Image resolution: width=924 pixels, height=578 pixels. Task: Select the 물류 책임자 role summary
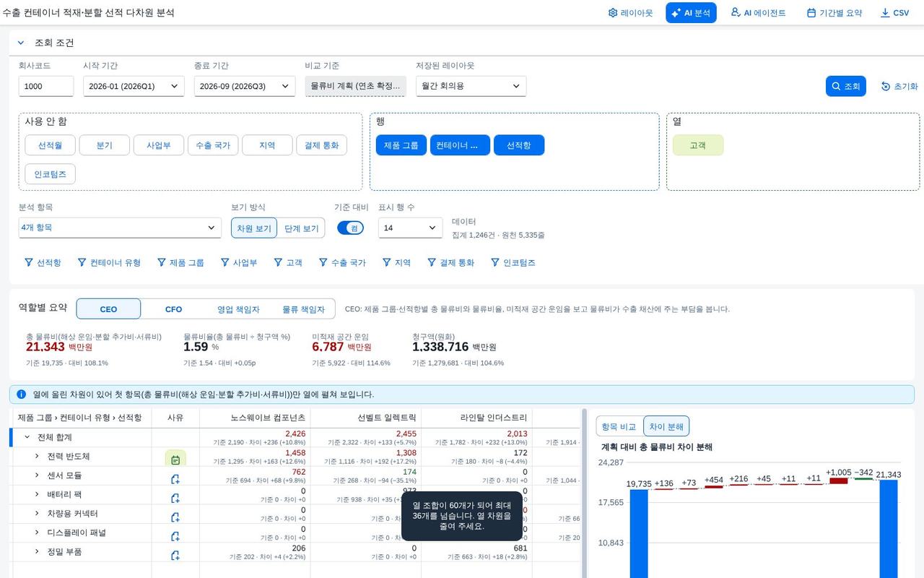303,309
